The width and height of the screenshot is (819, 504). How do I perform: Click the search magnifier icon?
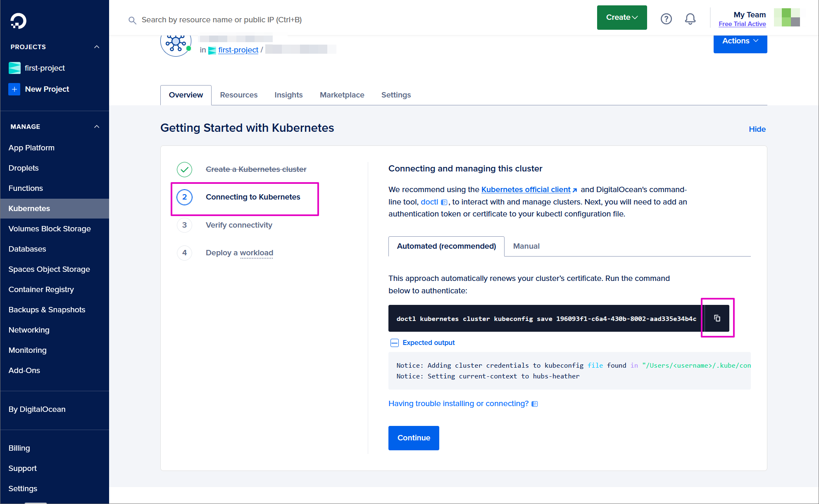(x=132, y=20)
